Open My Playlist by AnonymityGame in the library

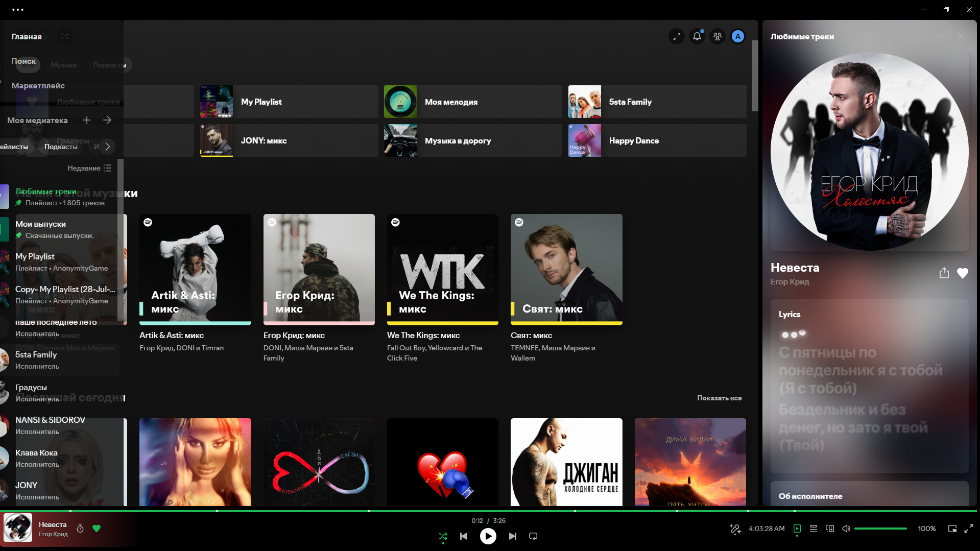click(60, 262)
